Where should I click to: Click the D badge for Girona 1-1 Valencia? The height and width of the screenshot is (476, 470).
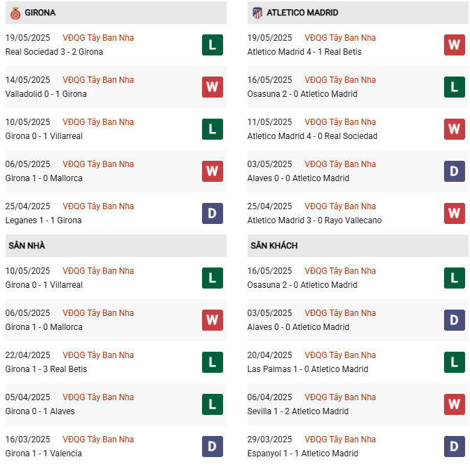coord(213,447)
